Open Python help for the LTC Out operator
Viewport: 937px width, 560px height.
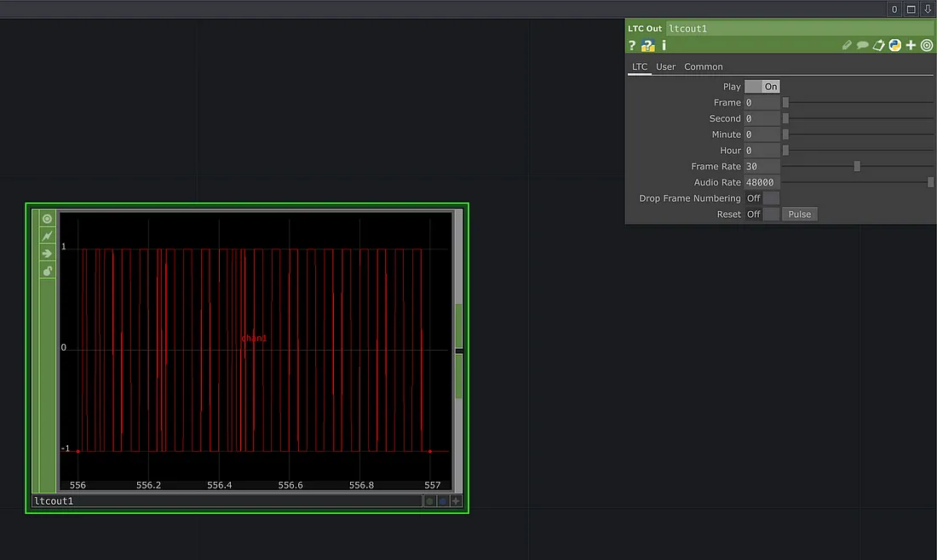coord(648,45)
